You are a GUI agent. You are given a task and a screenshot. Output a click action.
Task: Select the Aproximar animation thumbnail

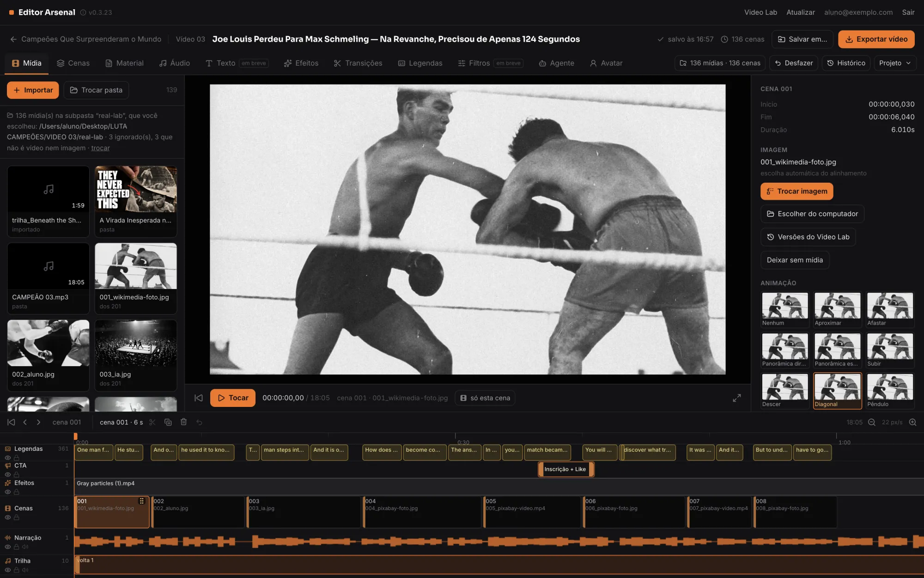[x=837, y=309]
